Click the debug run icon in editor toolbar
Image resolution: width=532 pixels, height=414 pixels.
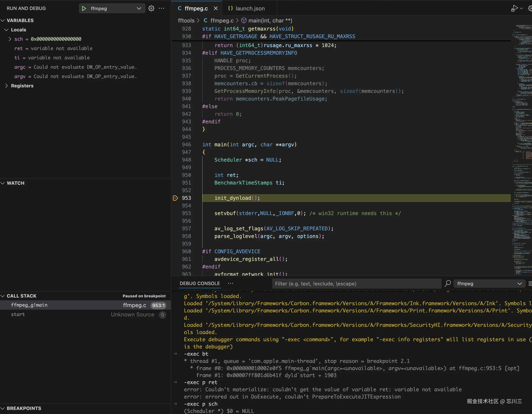click(514, 8)
